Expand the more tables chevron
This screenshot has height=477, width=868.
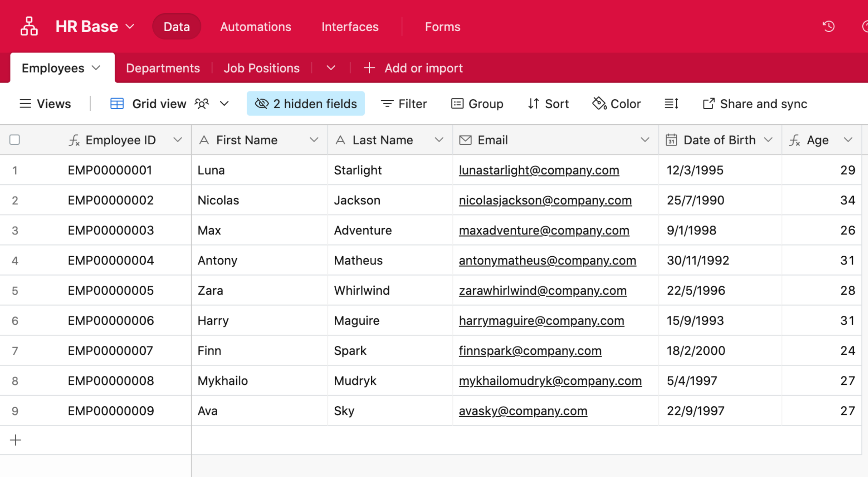(x=331, y=68)
